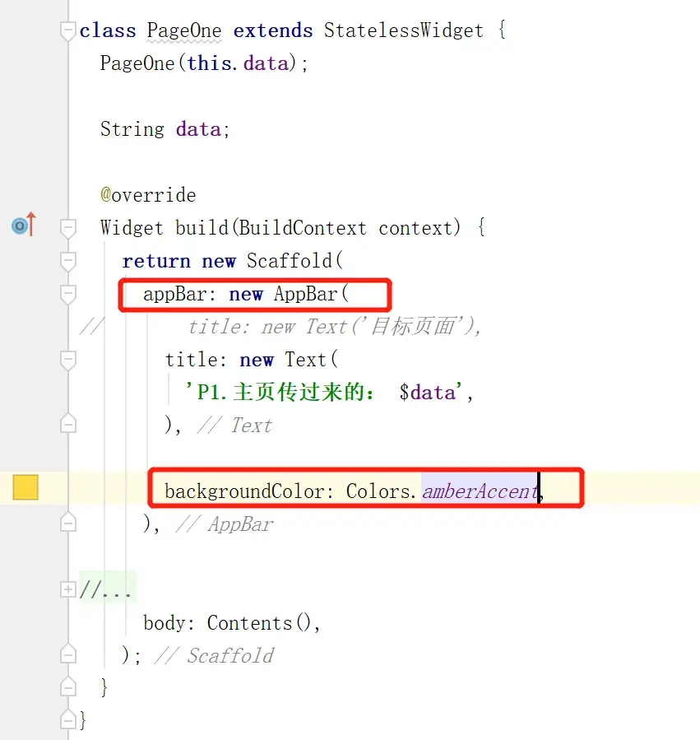Collapse the title: new Text fold marker
The height and width of the screenshot is (740, 700).
68,360
